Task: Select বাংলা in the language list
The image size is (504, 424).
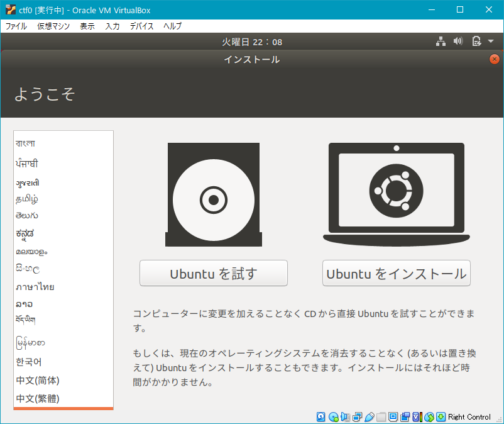Action: [x=63, y=143]
